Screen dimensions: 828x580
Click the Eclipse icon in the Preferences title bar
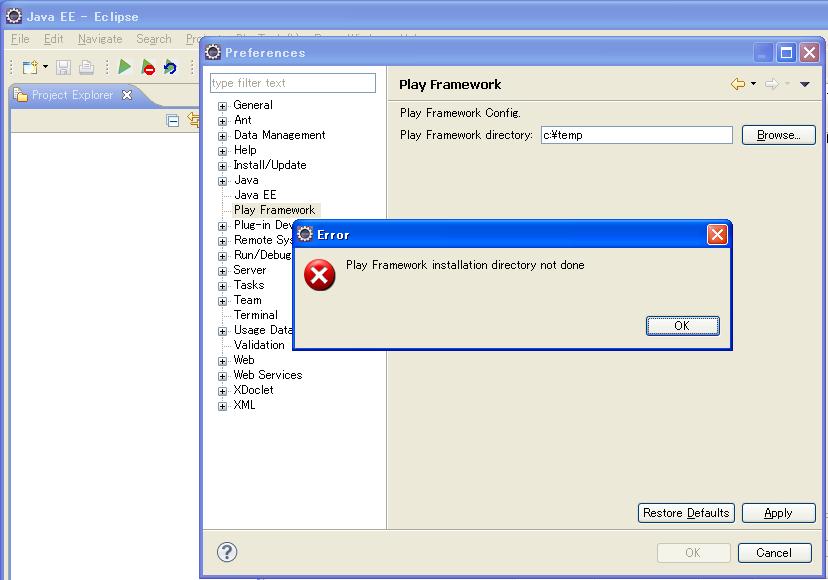[213, 52]
